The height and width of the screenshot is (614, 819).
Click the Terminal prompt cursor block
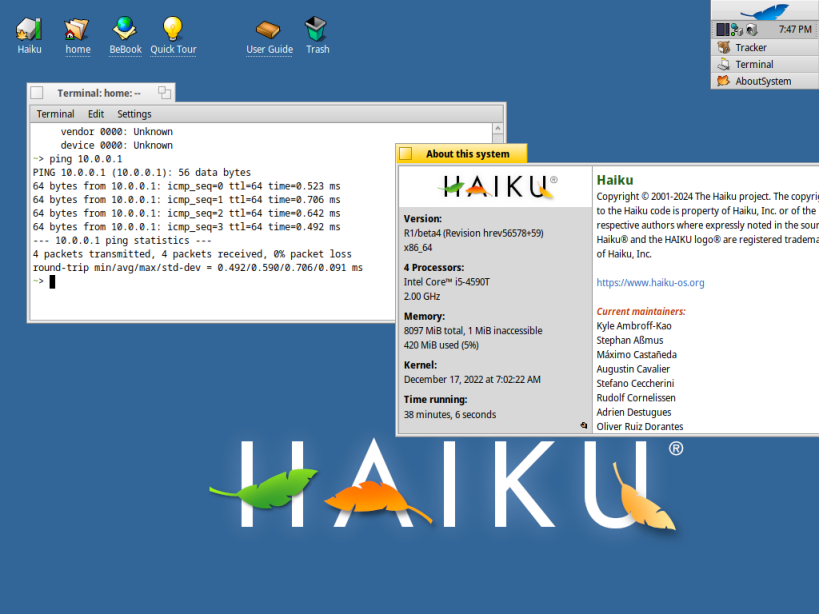[52, 282]
